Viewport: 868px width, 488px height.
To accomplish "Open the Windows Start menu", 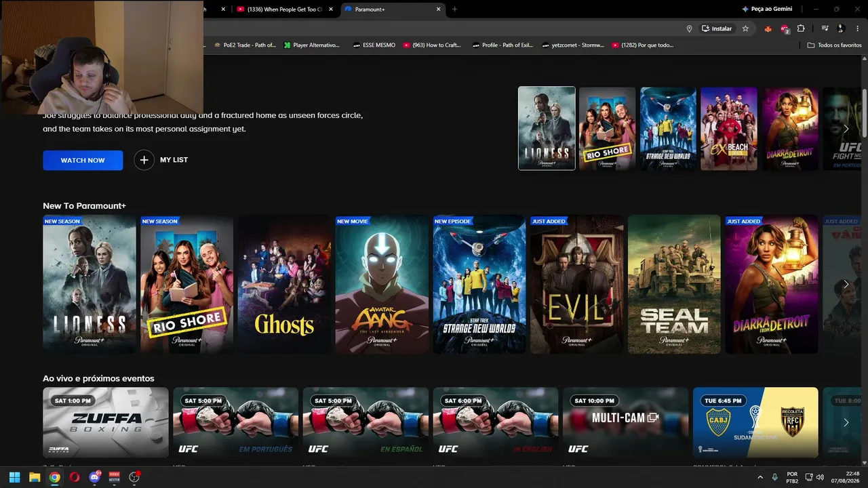I will click(15, 477).
